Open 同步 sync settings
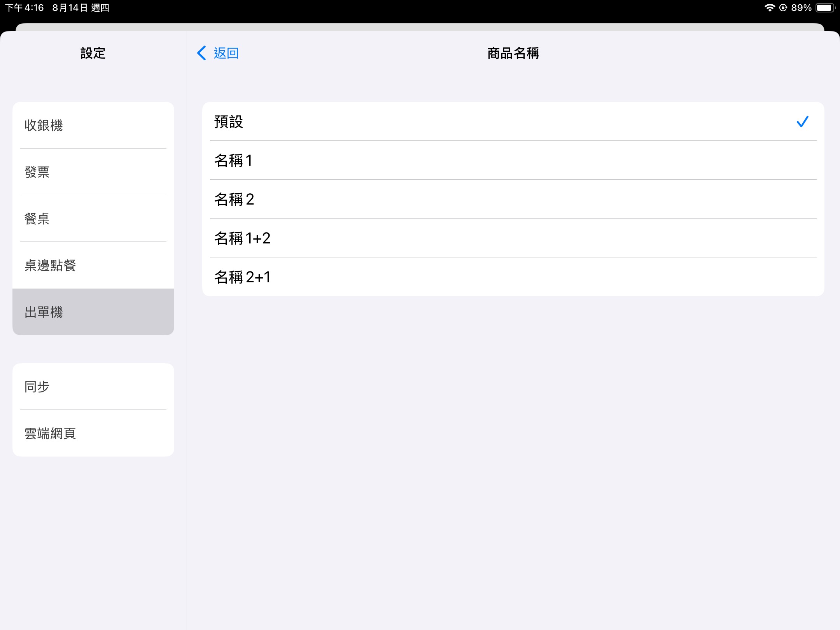The image size is (840, 630). 93,387
